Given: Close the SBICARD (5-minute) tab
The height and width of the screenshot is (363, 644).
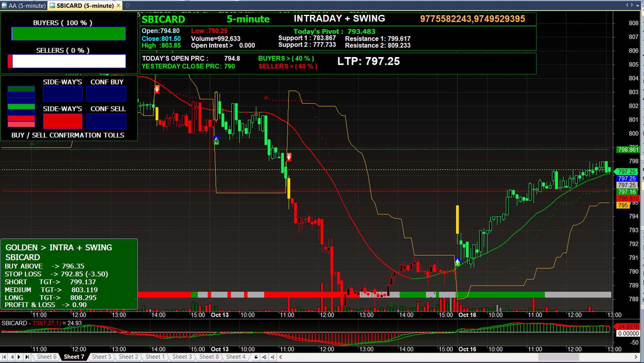Looking at the screenshot, I should pyautogui.click(x=118, y=6).
